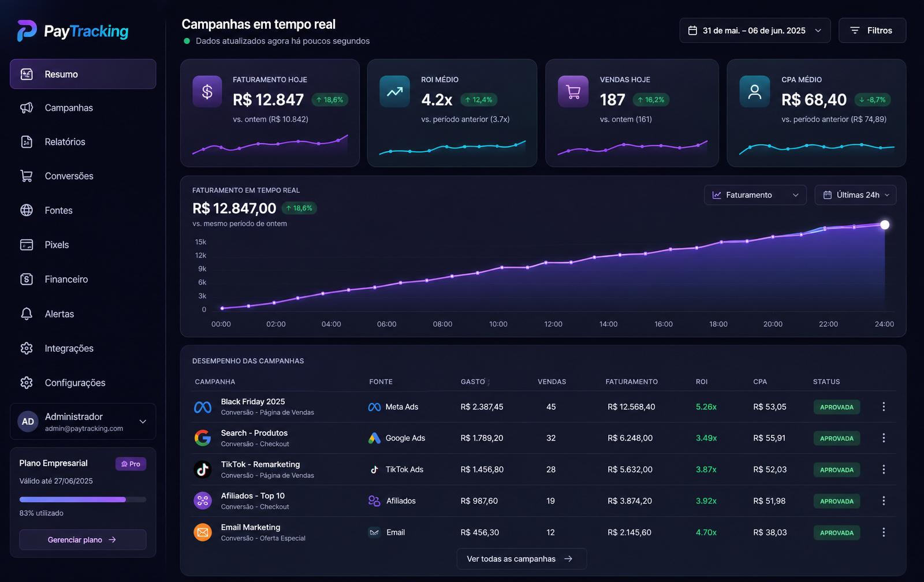Select Conversões in the sidebar
The image size is (924, 582).
[x=83, y=176]
